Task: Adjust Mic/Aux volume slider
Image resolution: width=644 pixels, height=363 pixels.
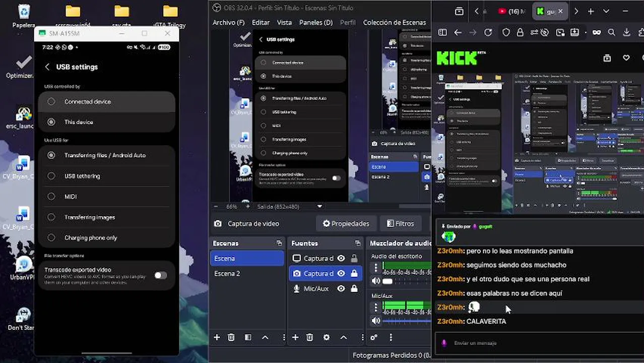Action: click(407, 320)
